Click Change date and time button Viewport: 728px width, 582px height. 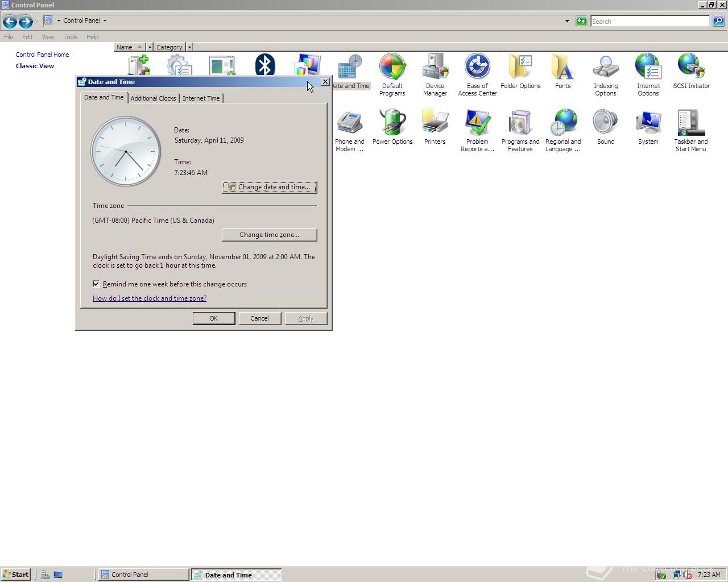pyautogui.click(x=270, y=187)
